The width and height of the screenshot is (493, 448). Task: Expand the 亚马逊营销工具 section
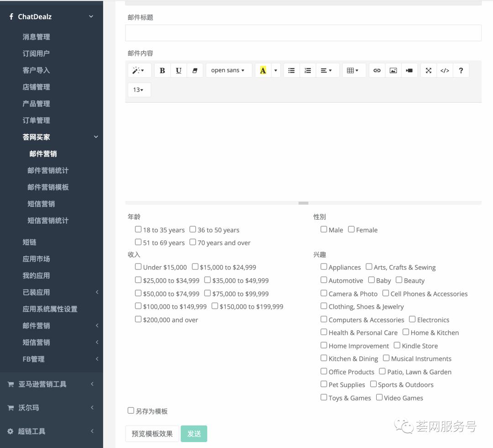coord(92,384)
